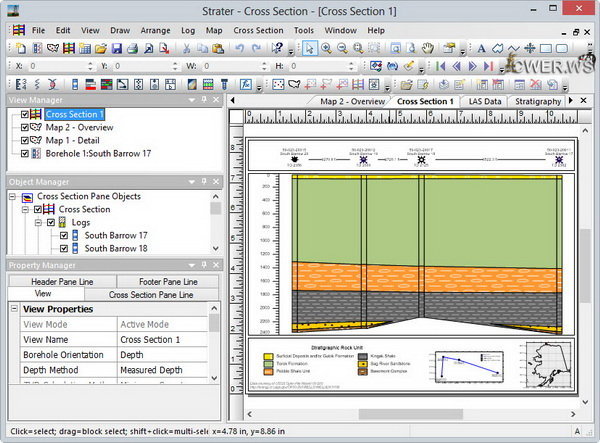The image size is (600, 443).
Task: Collapse the Logs tree node
Action: pyautogui.click(x=39, y=223)
